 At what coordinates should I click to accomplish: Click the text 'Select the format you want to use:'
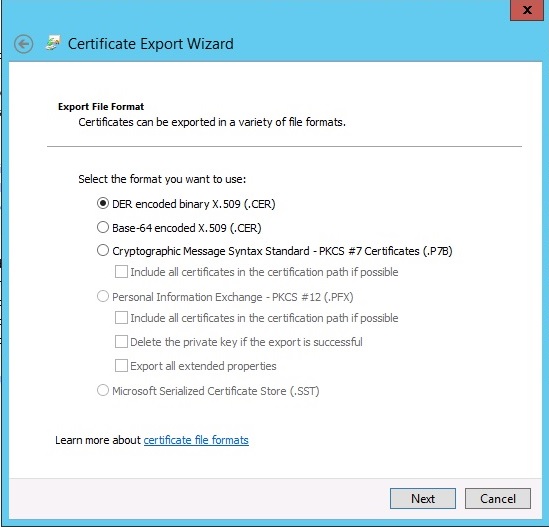162,179
